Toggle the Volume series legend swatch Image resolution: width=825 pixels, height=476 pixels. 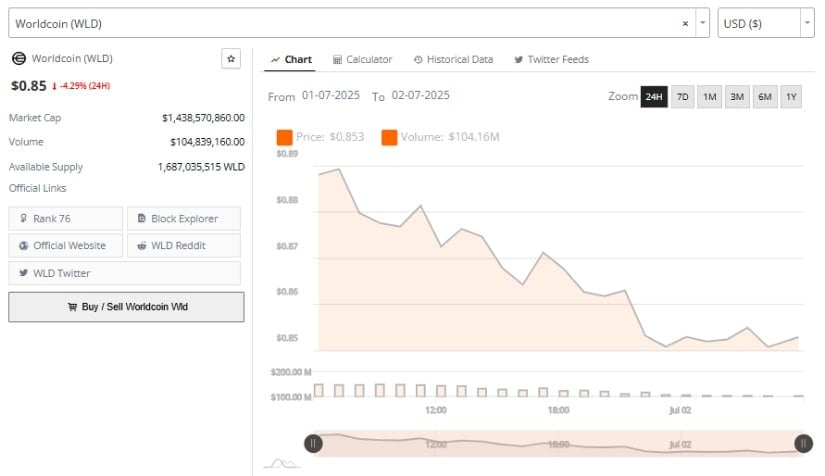(389, 137)
